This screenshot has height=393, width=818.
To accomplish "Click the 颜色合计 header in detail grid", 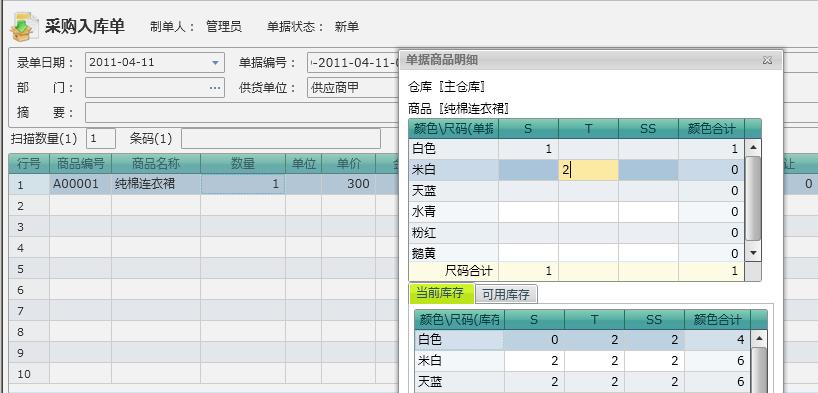I will (712, 128).
